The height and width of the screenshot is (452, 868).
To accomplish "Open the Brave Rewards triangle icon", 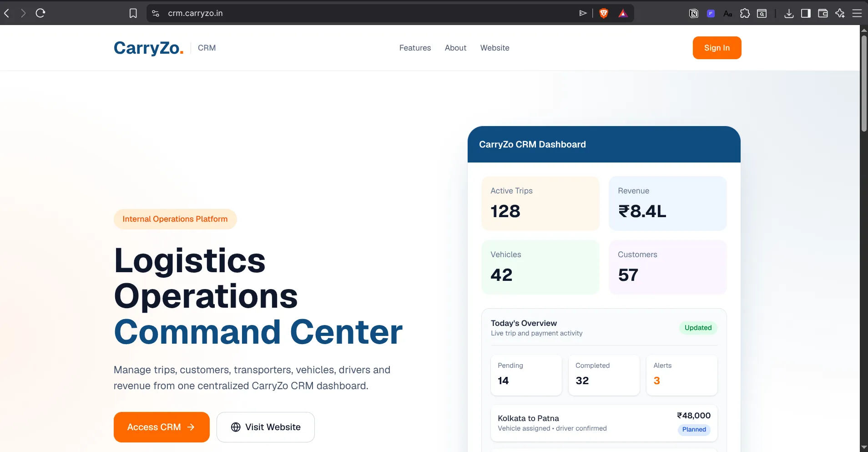I will (x=623, y=13).
